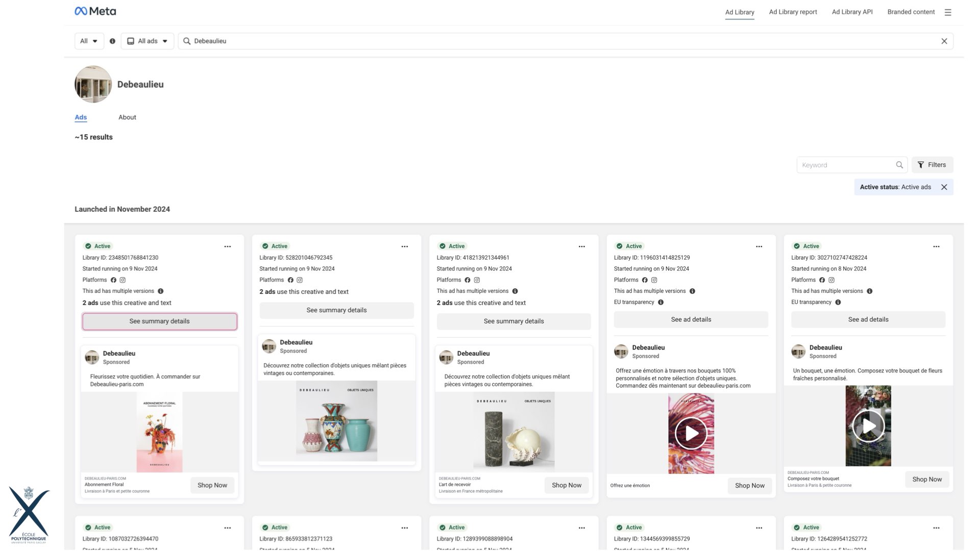Screen dimensions: 980x551
Task: Click the Debeaulieu page profile picture
Action: pyautogui.click(x=93, y=84)
